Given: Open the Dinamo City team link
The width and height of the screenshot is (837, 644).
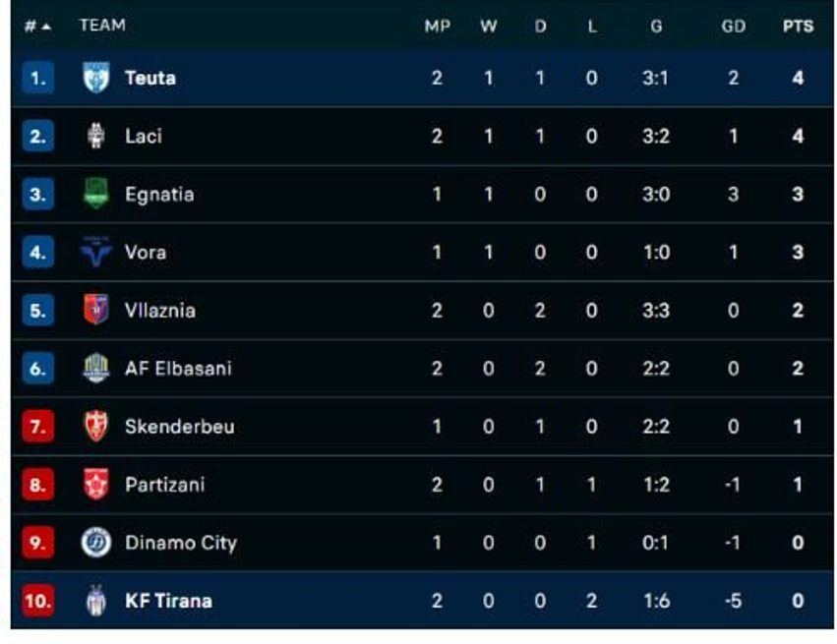Looking at the screenshot, I should click(x=181, y=543).
